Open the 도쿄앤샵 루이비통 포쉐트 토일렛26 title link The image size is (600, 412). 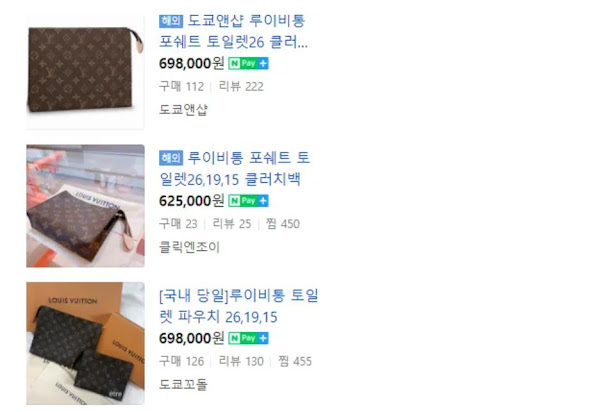pos(233,31)
